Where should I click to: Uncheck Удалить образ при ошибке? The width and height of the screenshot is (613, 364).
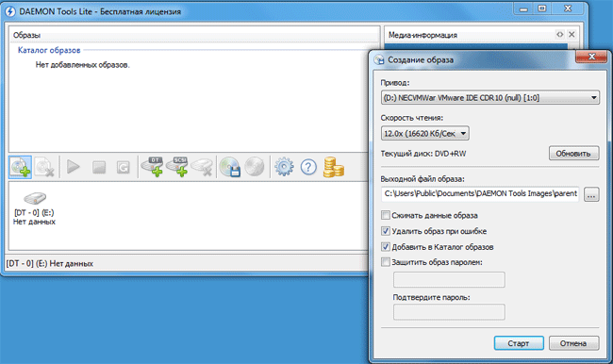pyautogui.click(x=386, y=231)
